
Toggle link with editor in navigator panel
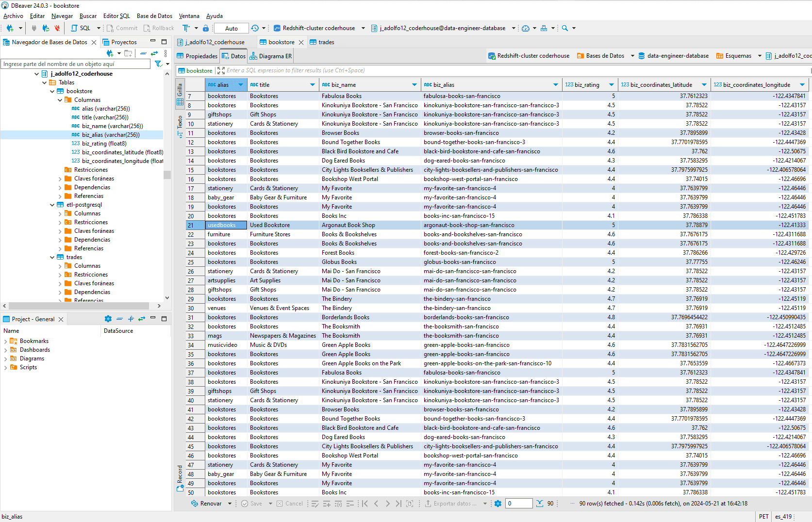click(x=154, y=53)
